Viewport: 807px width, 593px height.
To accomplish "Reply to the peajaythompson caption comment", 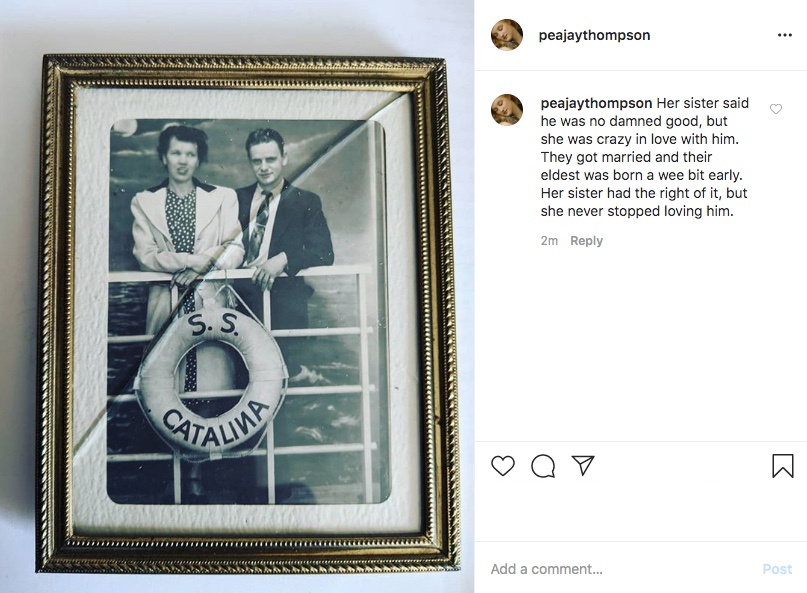I will [586, 240].
